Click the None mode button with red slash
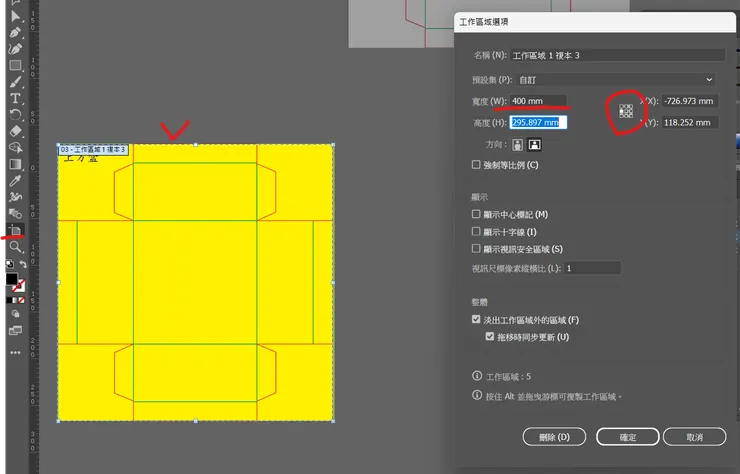 (x=21, y=300)
